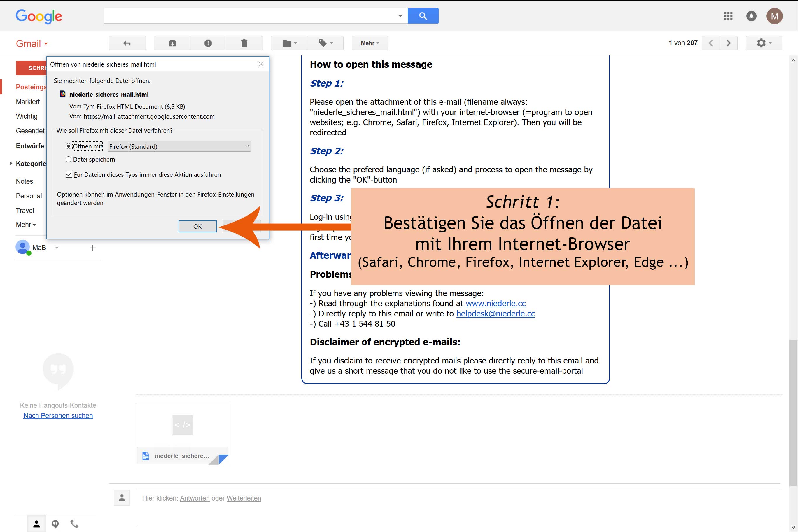Start a Hangouts phone call
This screenshot has width=798, height=532.
coord(74,524)
